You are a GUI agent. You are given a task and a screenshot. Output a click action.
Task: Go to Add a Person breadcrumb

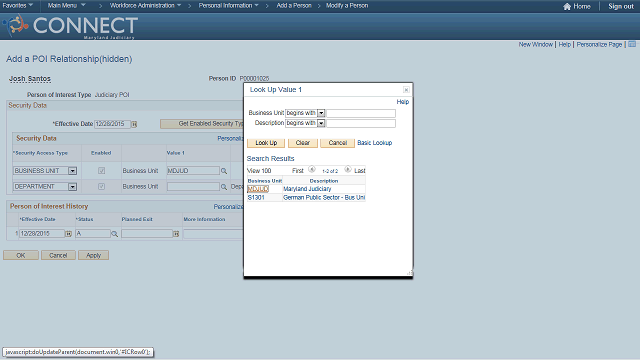click(294, 6)
